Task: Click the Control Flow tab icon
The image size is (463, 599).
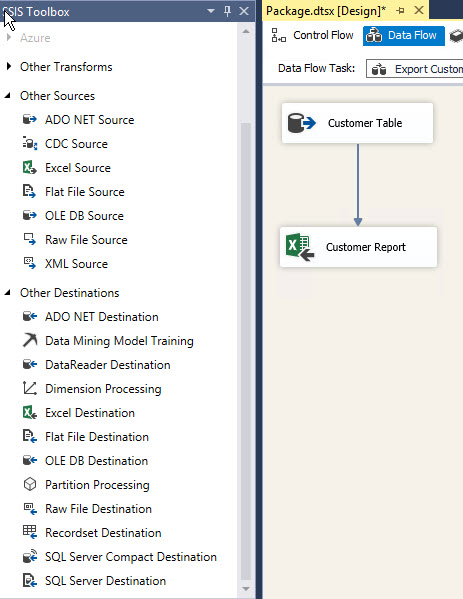Action: [278, 35]
